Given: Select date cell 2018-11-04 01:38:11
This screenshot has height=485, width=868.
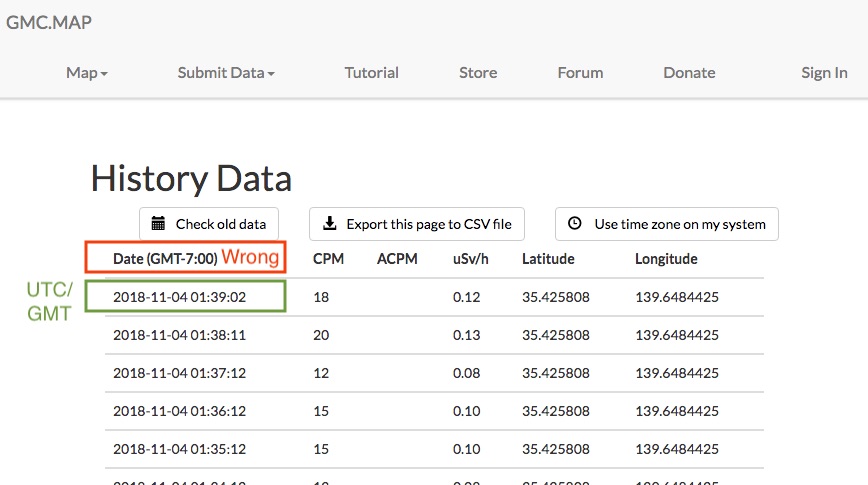Looking at the screenshot, I should pos(179,335).
